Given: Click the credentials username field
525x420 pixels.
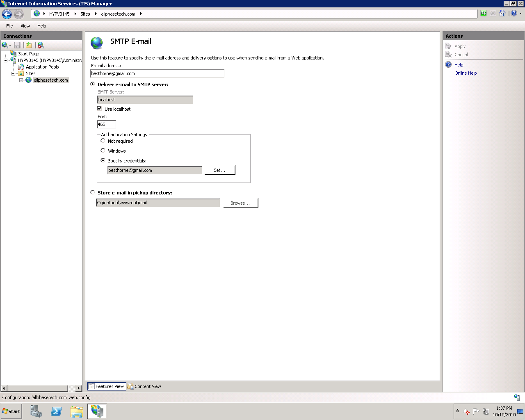Looking at the screenshot, I should pyautogui.click(x=155, y=170).
